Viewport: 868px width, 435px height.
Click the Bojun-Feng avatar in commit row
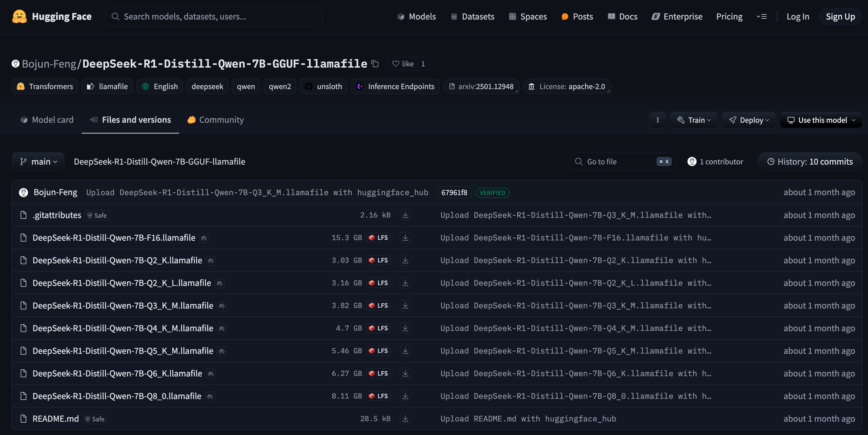click(23, 192)
